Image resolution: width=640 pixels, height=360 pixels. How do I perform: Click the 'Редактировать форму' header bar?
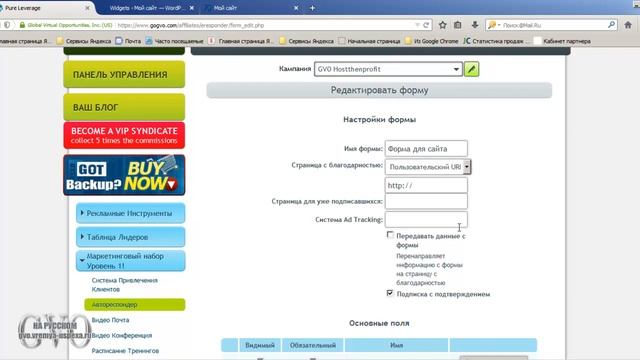tap(379, 90)
